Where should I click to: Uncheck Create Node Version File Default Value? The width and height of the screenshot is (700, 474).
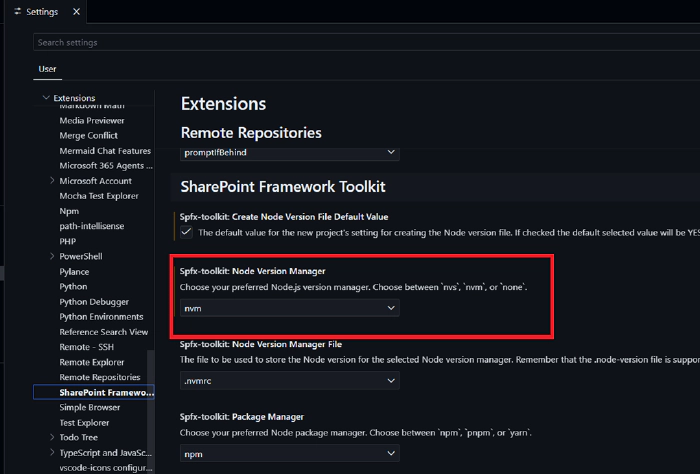(187, 232)
